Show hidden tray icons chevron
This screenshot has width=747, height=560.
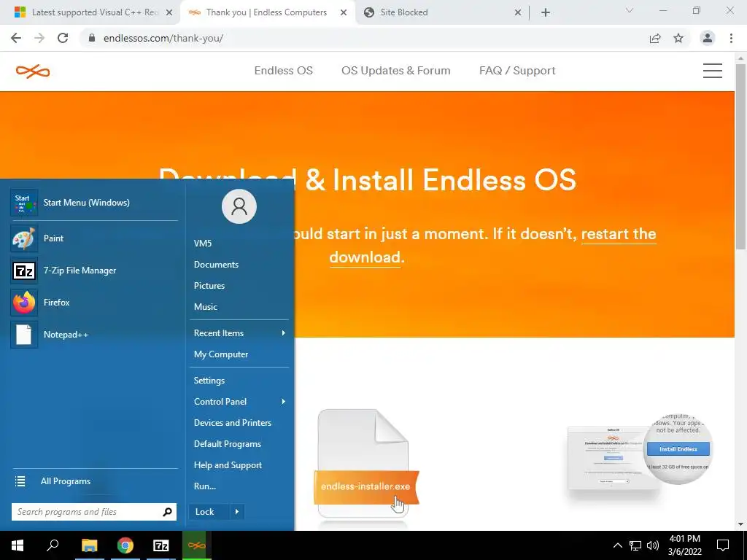(x=617, y=545)
